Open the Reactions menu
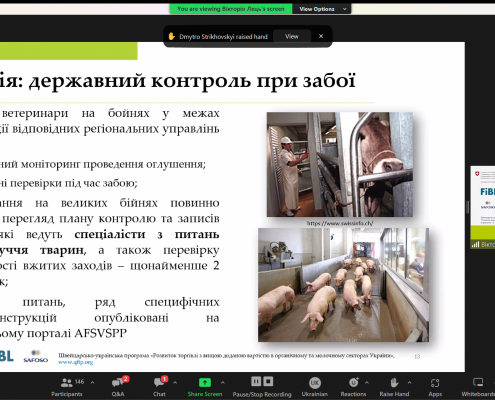This screenshot has width=495, height=400. point(353,387)
